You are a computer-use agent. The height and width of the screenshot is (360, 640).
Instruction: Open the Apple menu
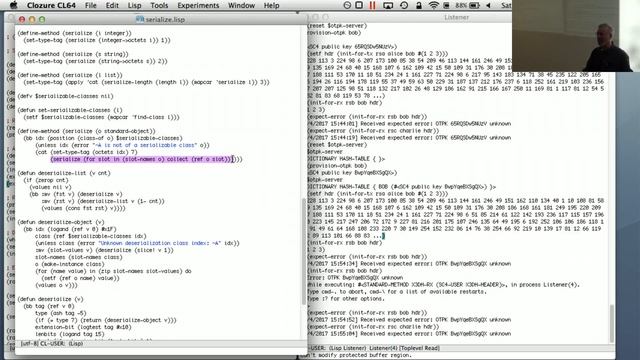point(13,5)
